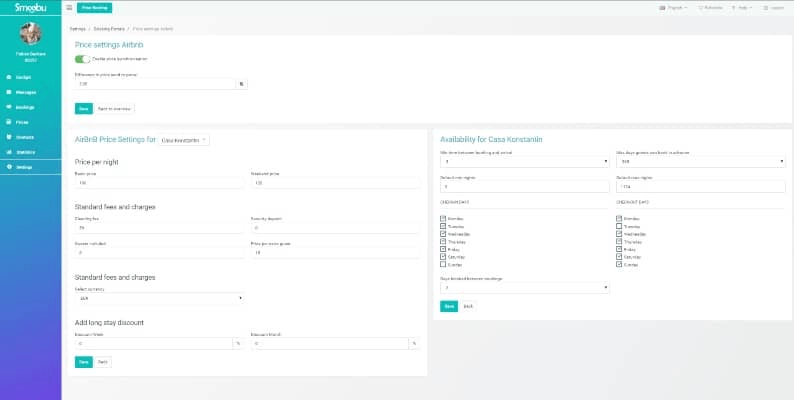Toggle Monday under check-in days
The height and width of the screenshot is (400, 794).
tap(443, 219)
